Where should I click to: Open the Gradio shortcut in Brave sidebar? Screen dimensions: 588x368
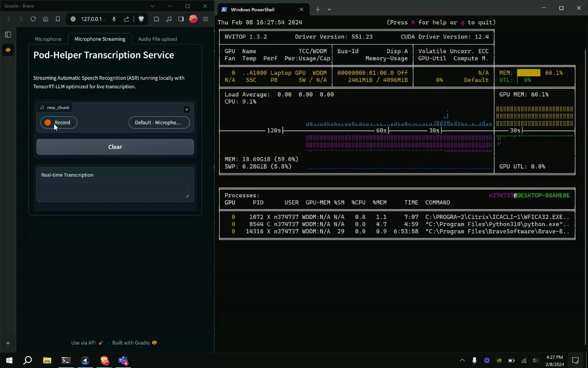point(8,50)
